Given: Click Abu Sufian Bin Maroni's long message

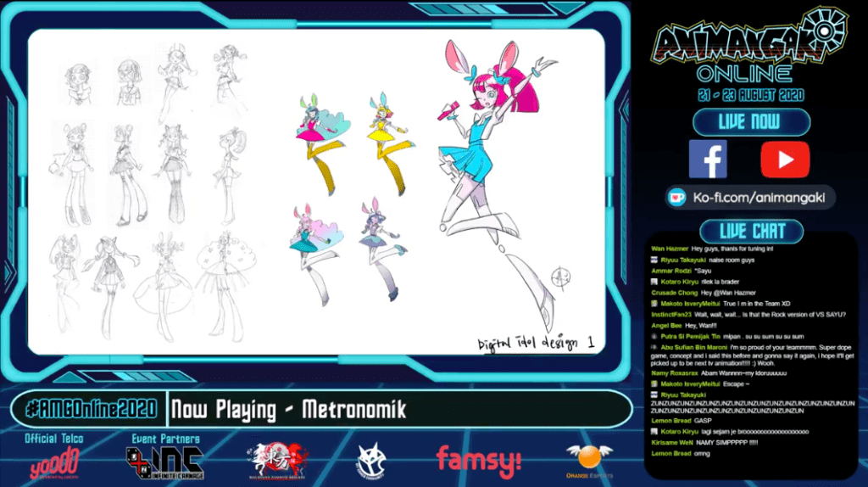Looking at the screenshot, I should 753,355.
